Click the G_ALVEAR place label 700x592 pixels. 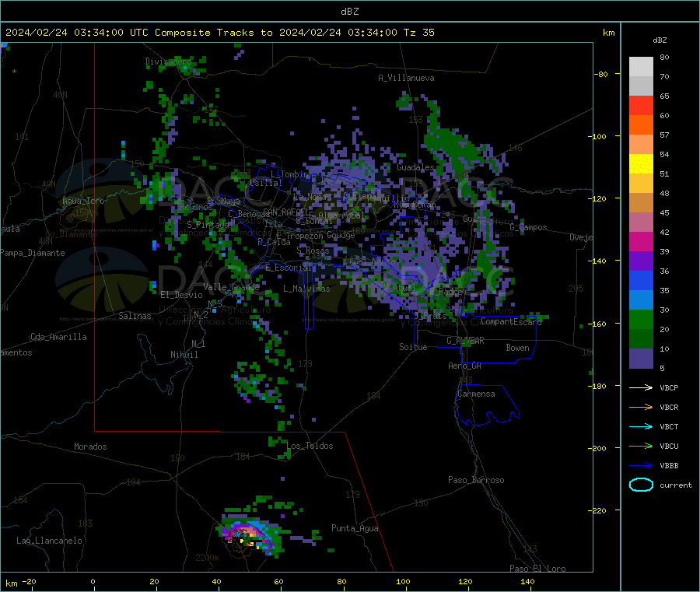(465, 341)
